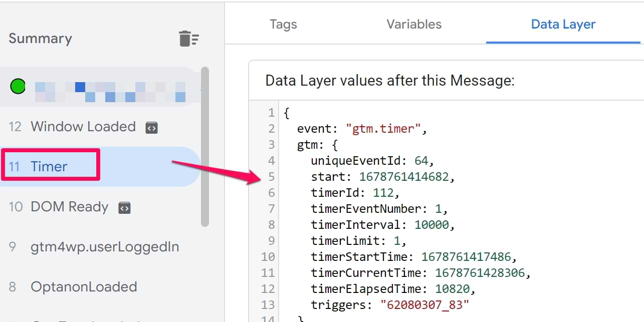Screen dimensions: 644x322
Task: Click the code icon beside Window Loaded
Action: [152, 127]
